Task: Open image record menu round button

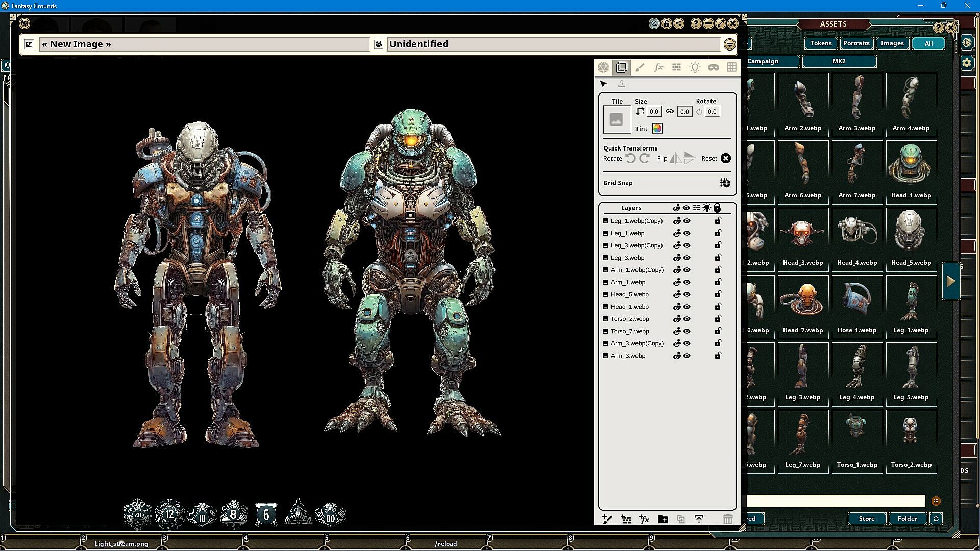Action: pos(729,44)
